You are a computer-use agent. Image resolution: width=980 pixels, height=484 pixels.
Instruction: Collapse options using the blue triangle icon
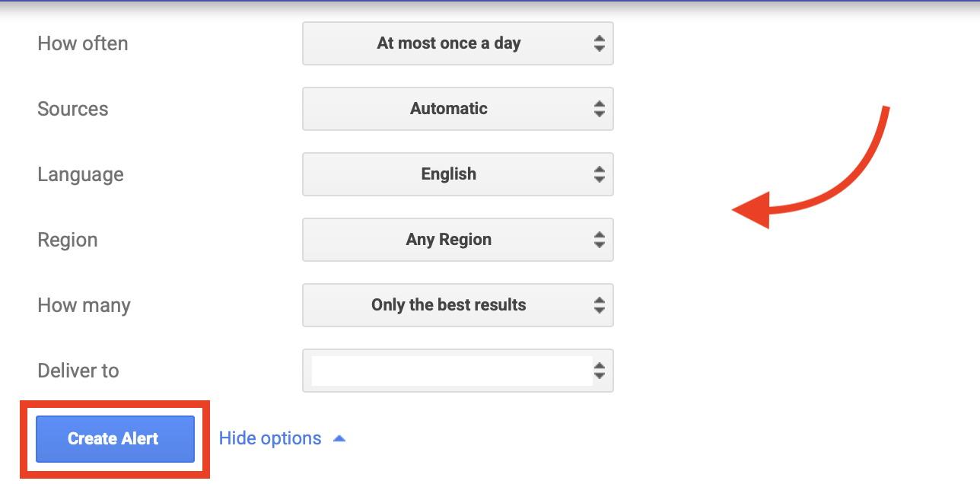pyautogui.click(x=339, y=439)
